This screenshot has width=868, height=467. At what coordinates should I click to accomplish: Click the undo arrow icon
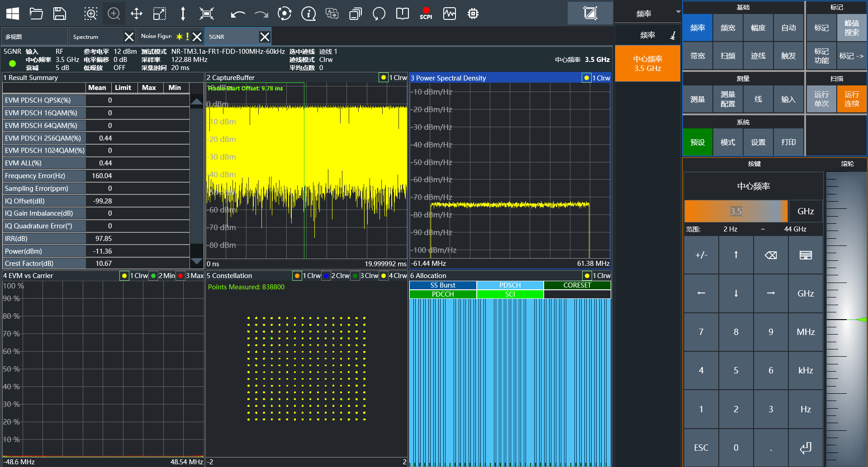coord(237,14)
